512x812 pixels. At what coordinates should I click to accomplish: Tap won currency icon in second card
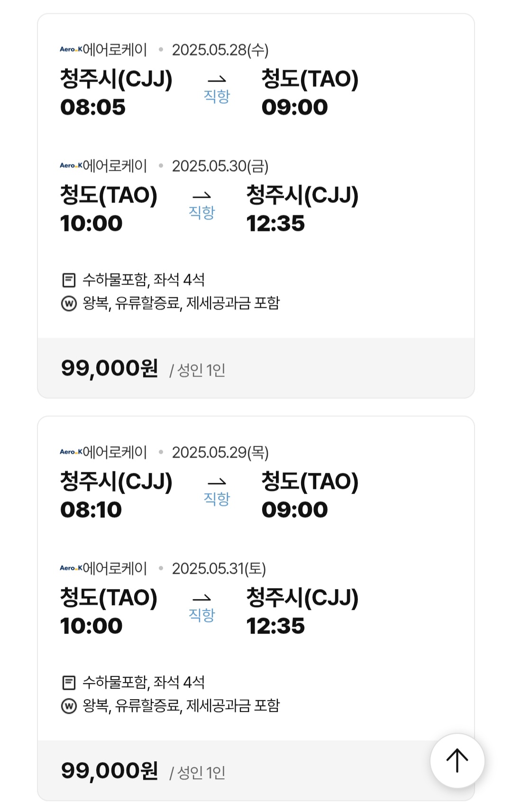[69, 706]
